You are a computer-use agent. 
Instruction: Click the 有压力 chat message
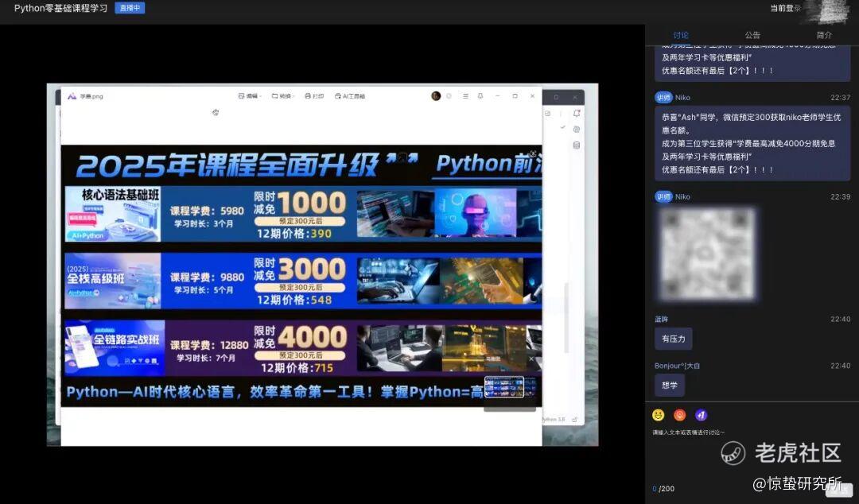[x=674, y=339]
